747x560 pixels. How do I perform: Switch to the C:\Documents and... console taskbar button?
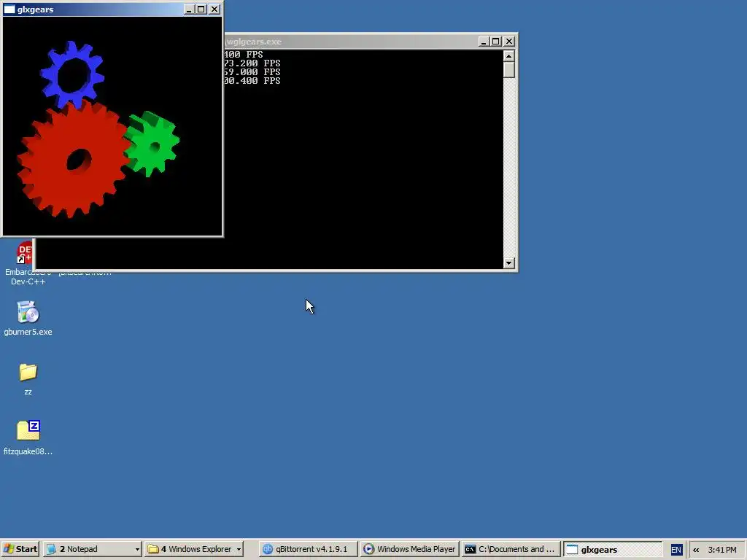(x=511, y=549)
